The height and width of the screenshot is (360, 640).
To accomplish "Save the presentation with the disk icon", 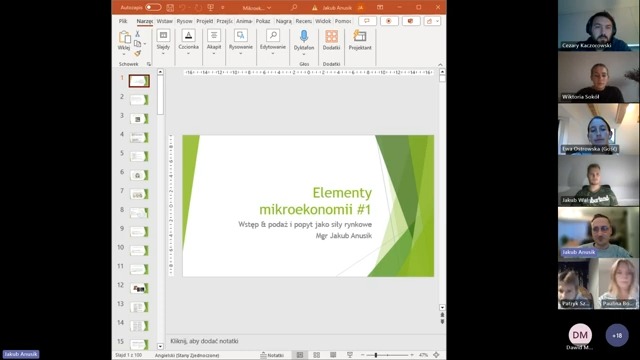I will 170,7.
